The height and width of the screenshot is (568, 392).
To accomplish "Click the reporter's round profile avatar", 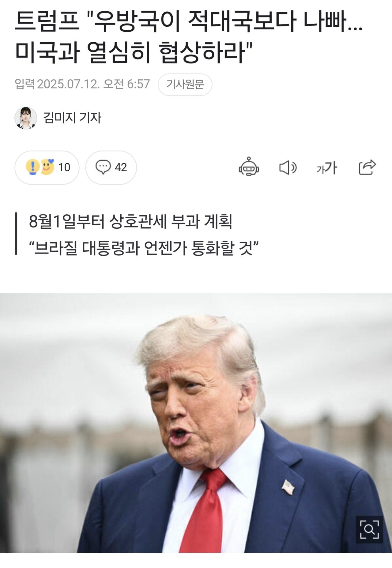I will pyautogui.click(x=26, y=118).
